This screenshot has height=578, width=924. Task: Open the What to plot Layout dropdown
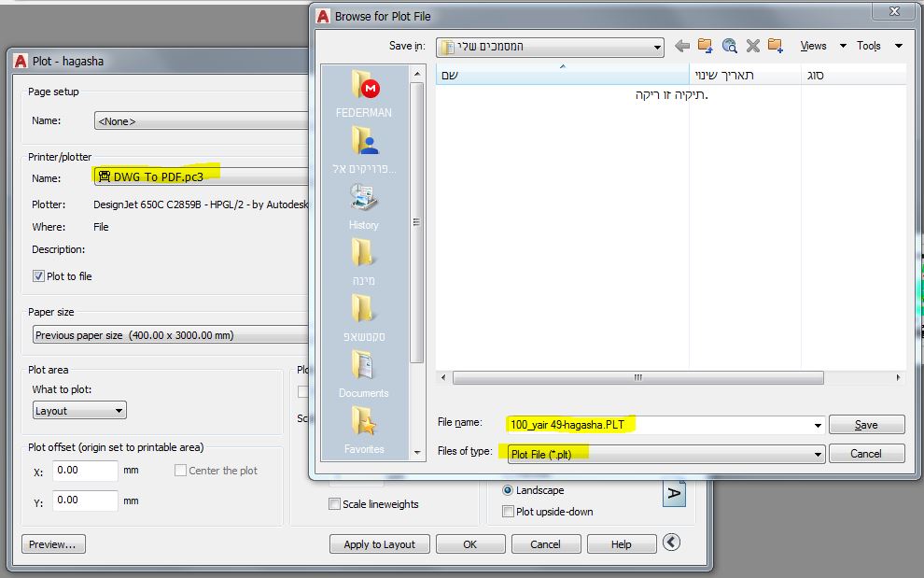pos(79,411)
